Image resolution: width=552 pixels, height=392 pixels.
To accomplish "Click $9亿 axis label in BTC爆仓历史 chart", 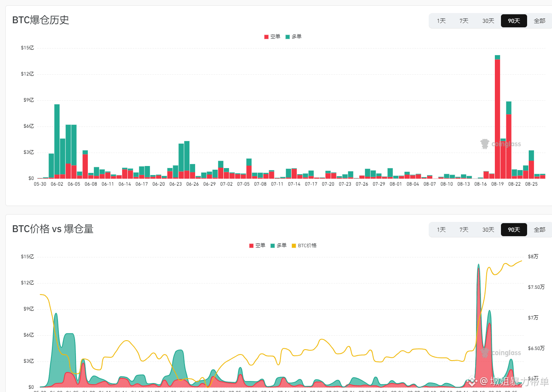I will [x=29, y=100].
